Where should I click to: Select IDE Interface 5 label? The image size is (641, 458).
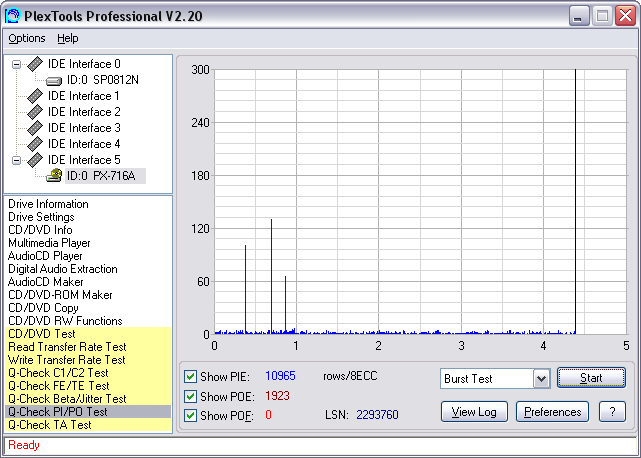click(x=84, y=159)
